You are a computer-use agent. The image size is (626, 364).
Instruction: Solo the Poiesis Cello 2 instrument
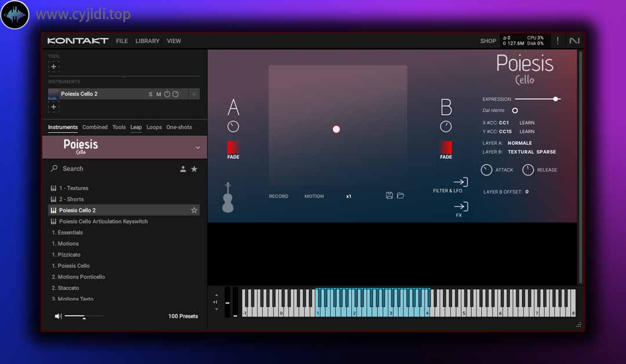click(x=151, y=94)
